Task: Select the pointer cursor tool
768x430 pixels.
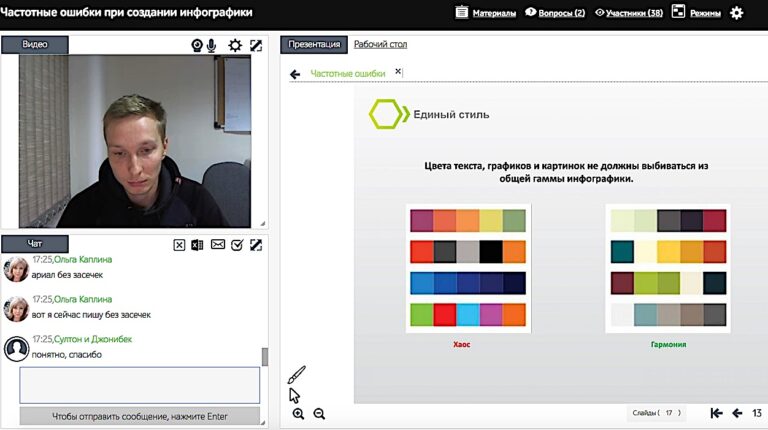Action: pos(295,394)
